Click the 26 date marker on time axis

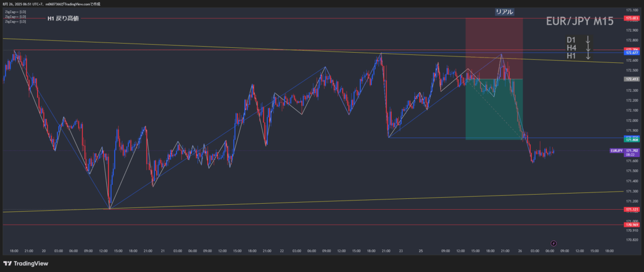519,250
